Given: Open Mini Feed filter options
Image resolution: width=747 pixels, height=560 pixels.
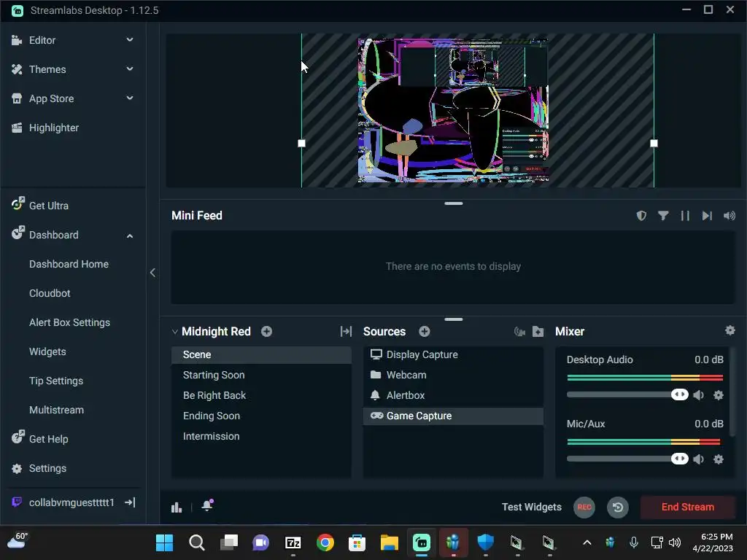Looking at the screenshot, I should tap(662, 216).
